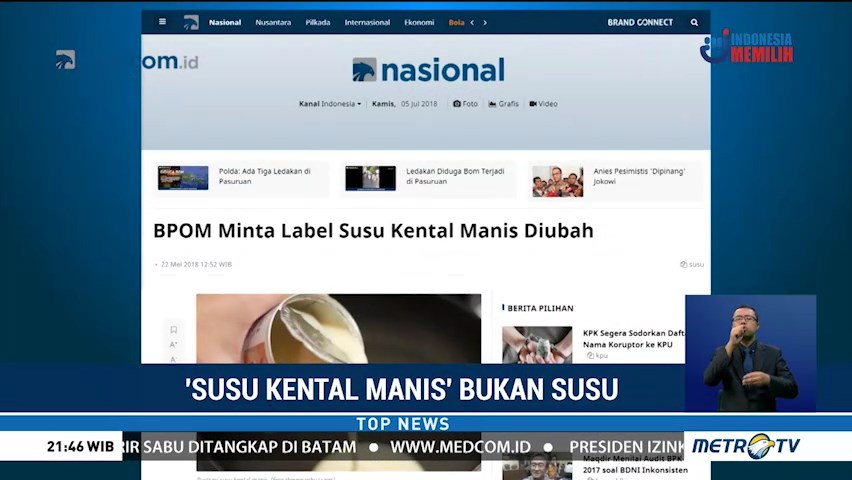This screenshot has width=852, height=480.
Task: Click the article date 22 Mei 2018
Action: tap(196, 265)
